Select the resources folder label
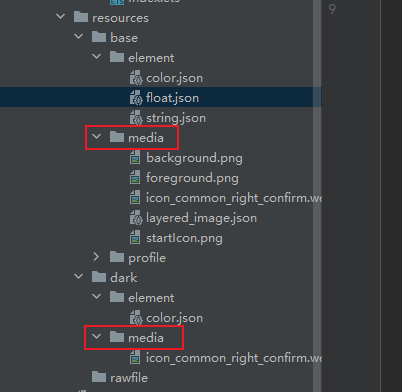Screen dimensions: 402x392 coord(120,18)
